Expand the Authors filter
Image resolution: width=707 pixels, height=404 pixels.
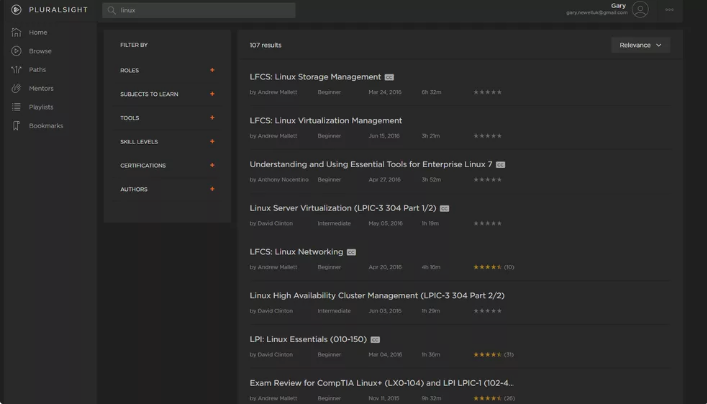[212, 189]
